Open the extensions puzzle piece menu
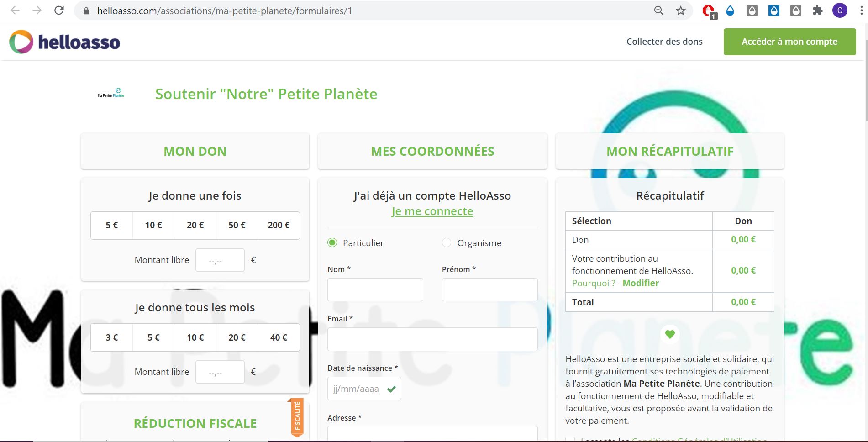 click(x=818, y=11)
